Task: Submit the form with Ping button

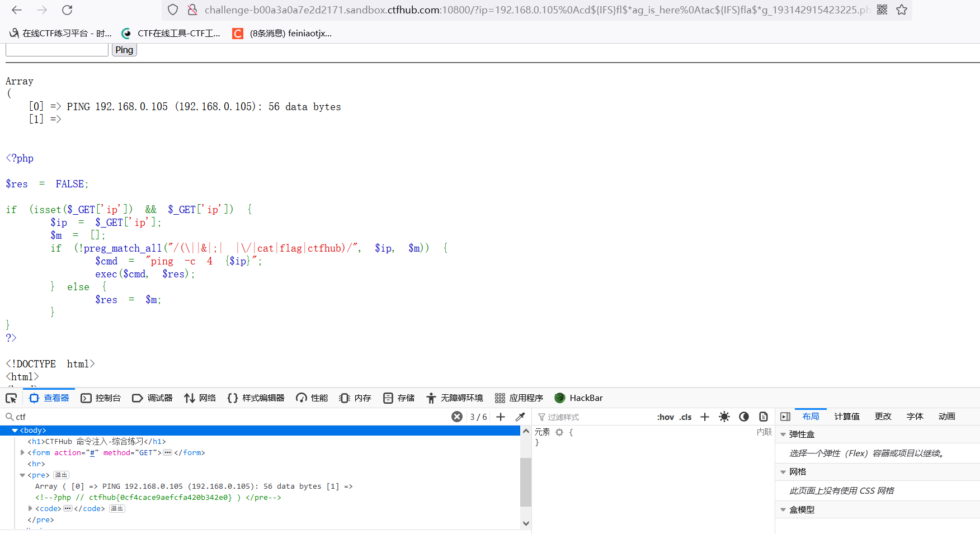Action: pyautogui.click(x=124, y=50)
